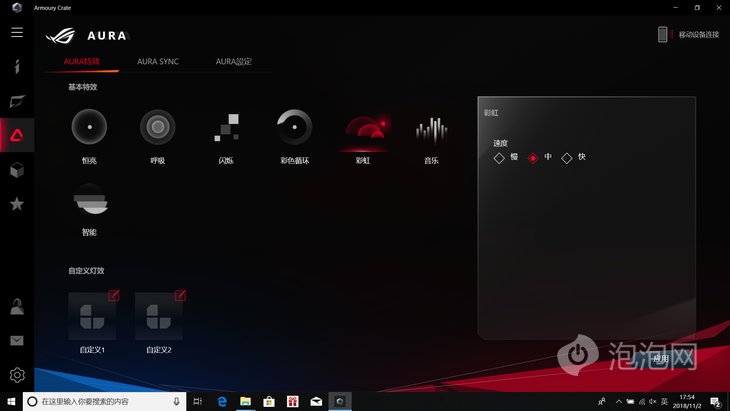Edit the 自定义2 custom effect
This screenshot has height=411, width=730.
pyautogui.click(x=180, y=295)
